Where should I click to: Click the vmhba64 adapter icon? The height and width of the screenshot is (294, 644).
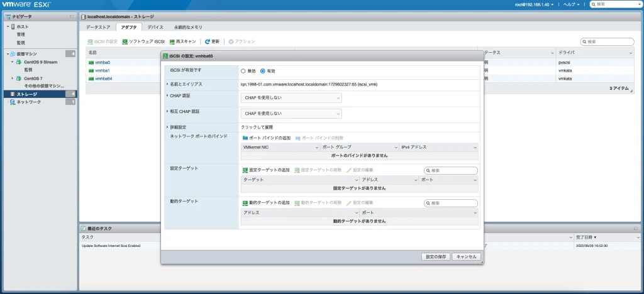pyautogui.click(x=91, y=79)
